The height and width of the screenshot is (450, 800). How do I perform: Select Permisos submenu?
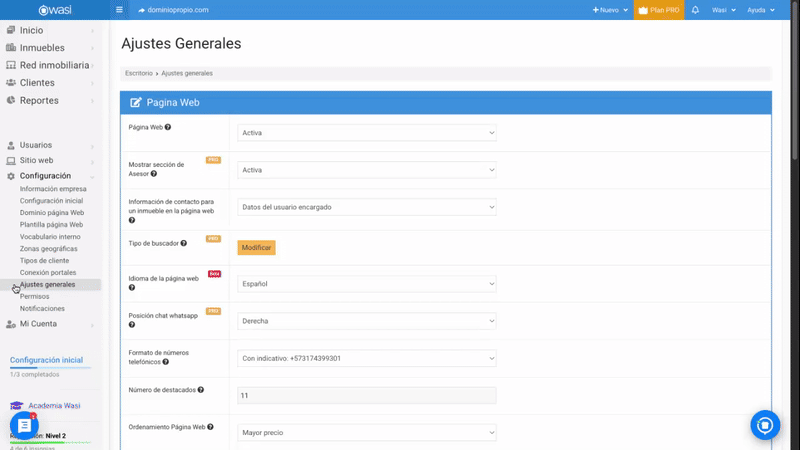click(x=35, y=296)
